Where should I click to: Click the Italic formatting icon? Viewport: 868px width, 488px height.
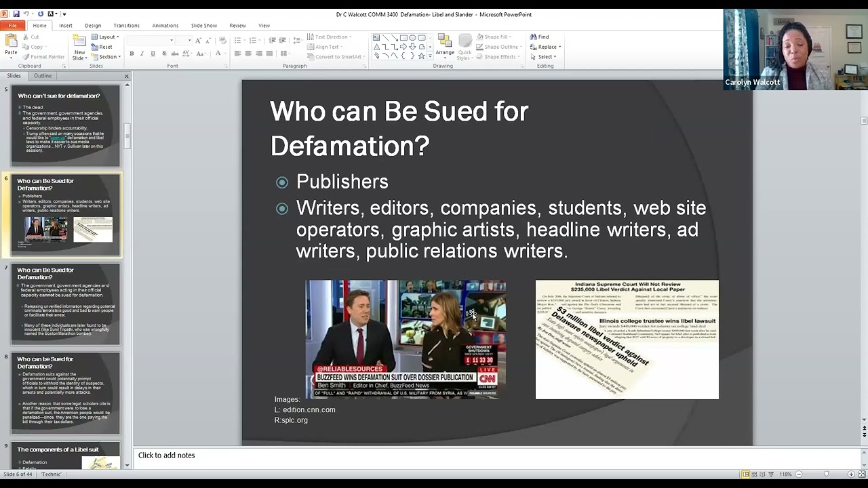(142, 54)
